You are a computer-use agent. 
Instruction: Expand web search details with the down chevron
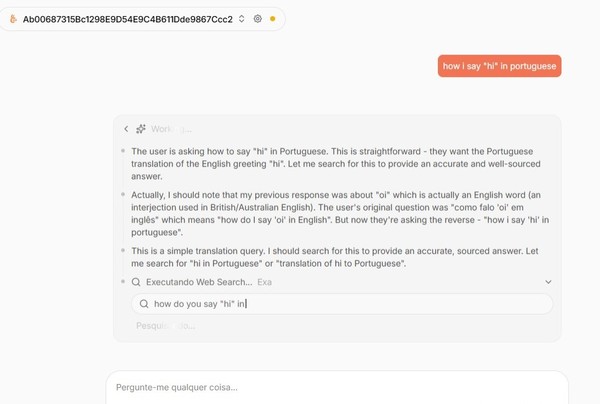pos(548,282)
